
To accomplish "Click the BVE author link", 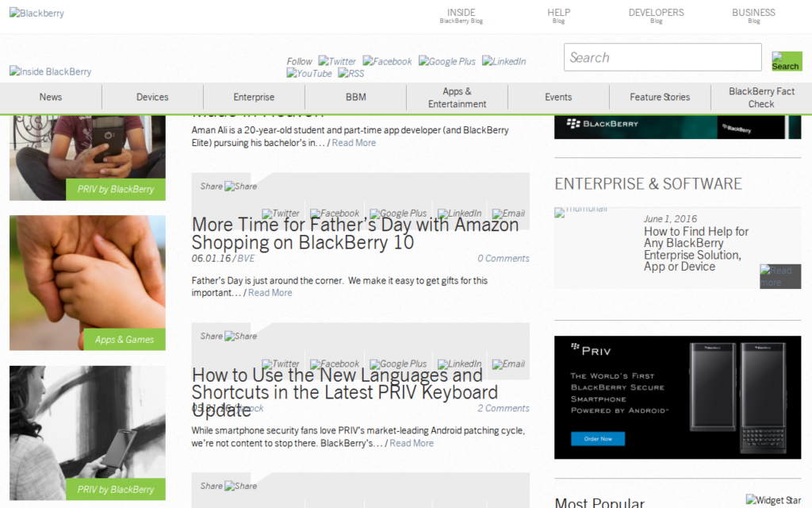I will 246,258.
